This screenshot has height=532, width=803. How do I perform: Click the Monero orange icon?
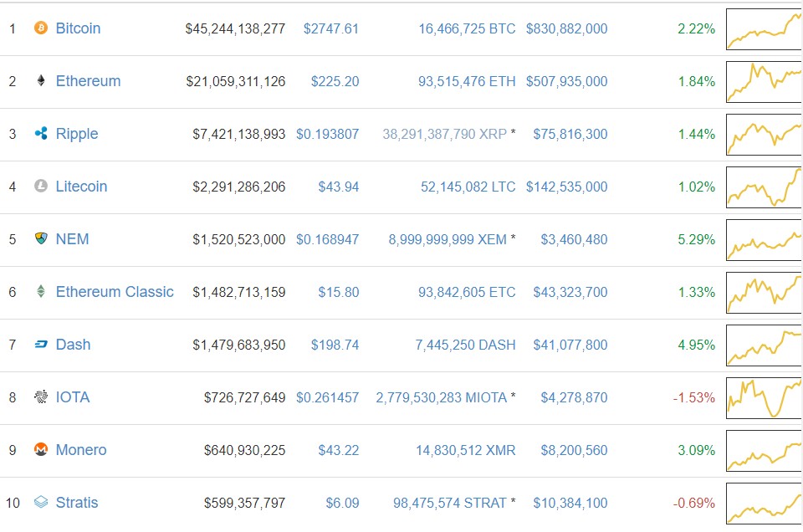point(40,450)
